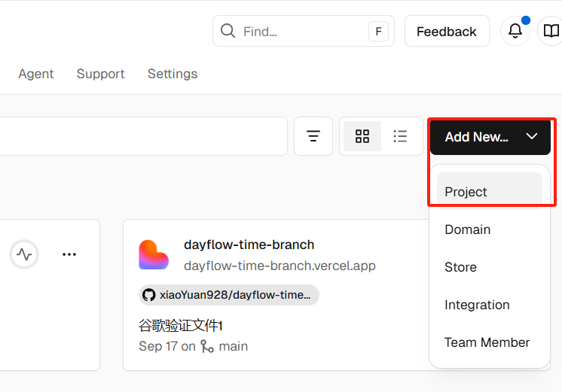The image size is (562, 392).
Task: Visit dayflow-time-branch.vercel.app link
Action: pos(279,266)
